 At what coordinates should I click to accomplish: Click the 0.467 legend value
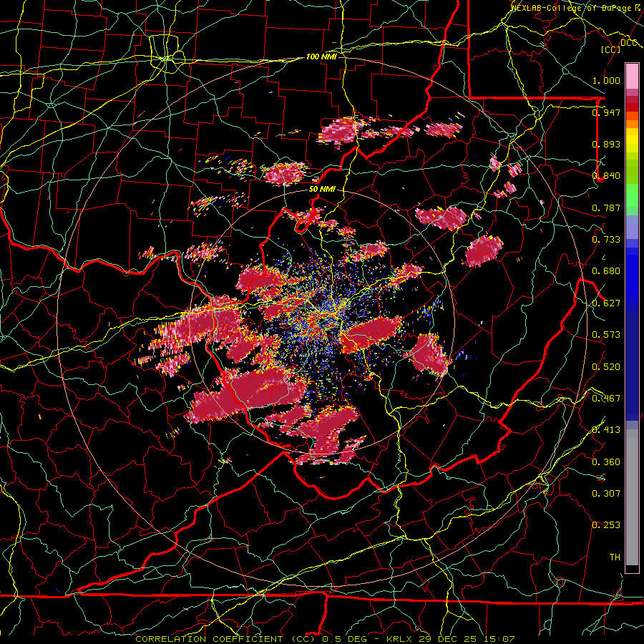click(x=606, y=399)
